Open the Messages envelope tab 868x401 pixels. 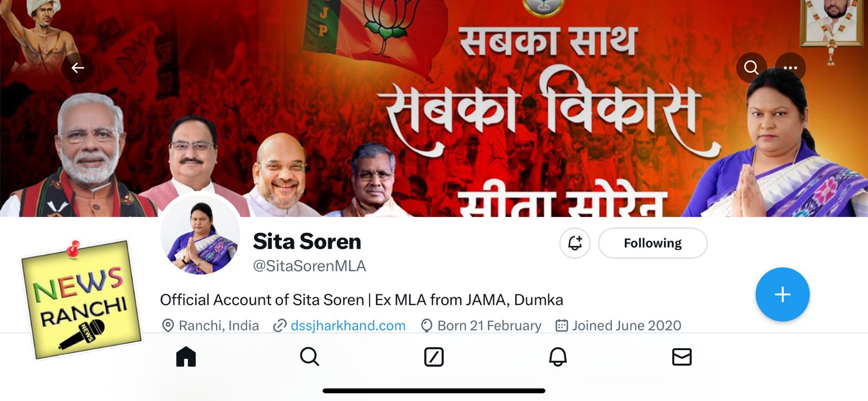(682, 357)
